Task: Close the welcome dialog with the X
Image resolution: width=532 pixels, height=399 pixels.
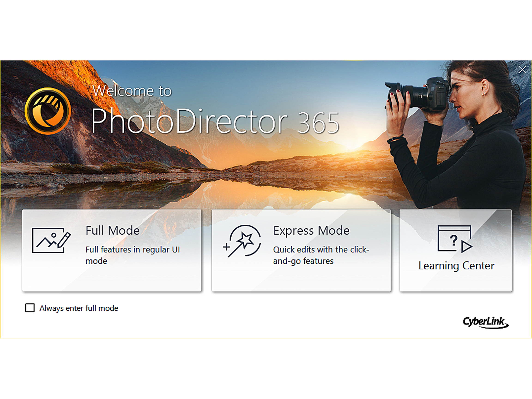Action: 522,70
